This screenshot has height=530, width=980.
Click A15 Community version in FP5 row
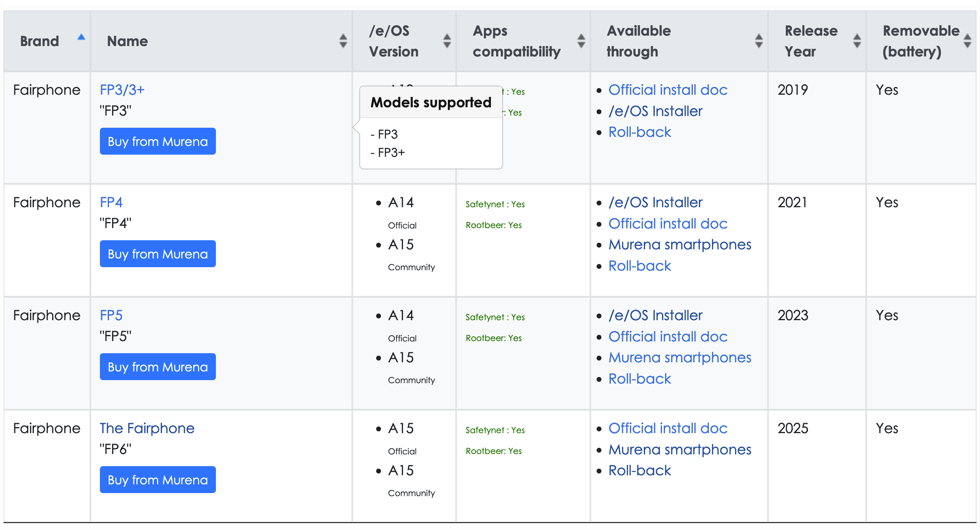pyautogui.click(x=401, y=358)
